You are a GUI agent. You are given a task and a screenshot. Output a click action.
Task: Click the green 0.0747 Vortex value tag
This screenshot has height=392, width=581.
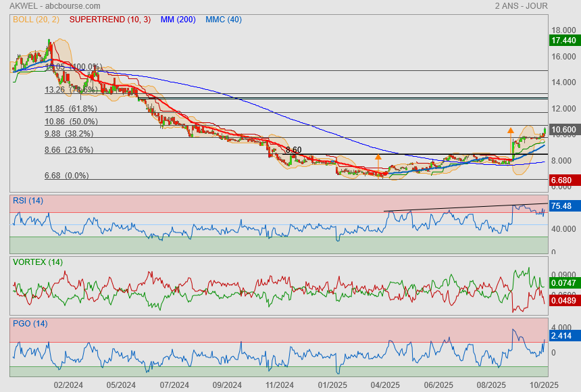pos(563,283)
